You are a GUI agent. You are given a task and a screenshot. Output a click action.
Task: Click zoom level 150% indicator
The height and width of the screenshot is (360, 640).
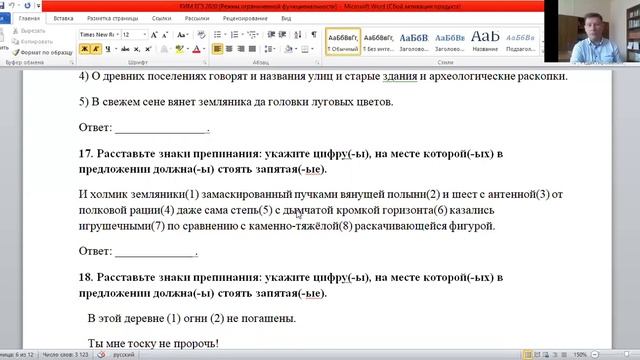(580, 355)
